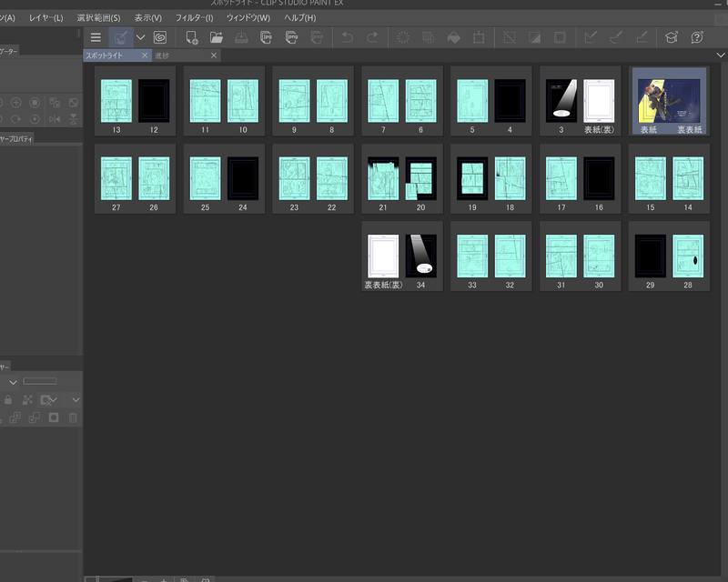Click the Scale/Rotate transform icon
Viewport: 728px width, 582px height.
(479, 37)
